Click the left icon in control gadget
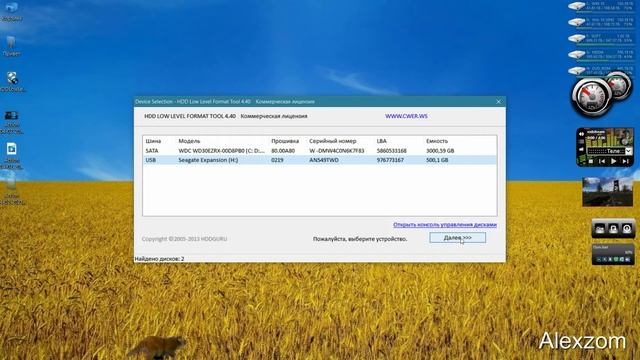 coord(600,229)
